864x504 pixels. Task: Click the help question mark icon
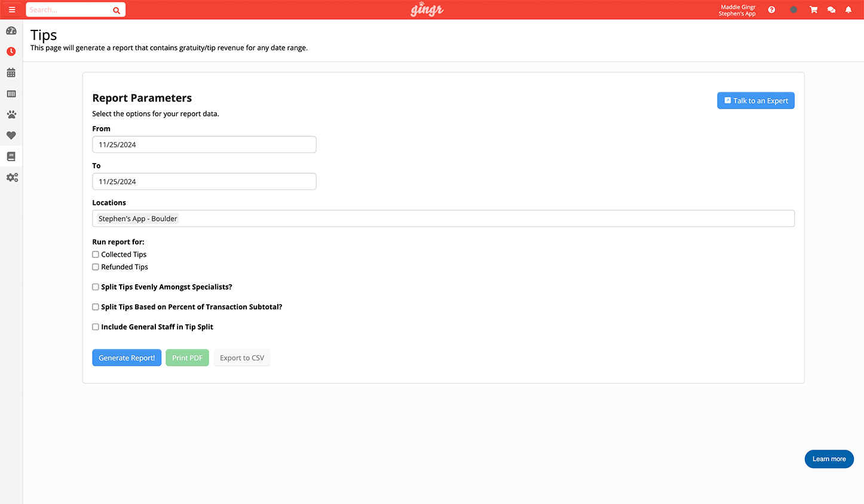click(771, 10)
